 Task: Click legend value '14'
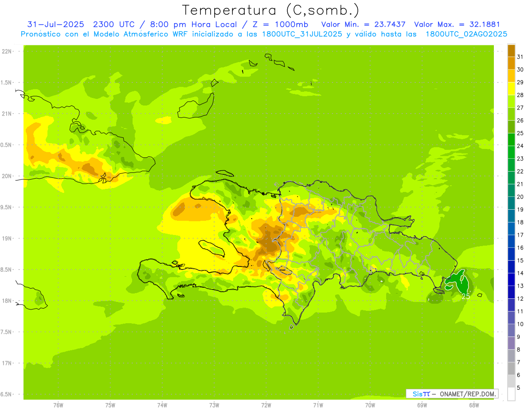coord(520,273)
